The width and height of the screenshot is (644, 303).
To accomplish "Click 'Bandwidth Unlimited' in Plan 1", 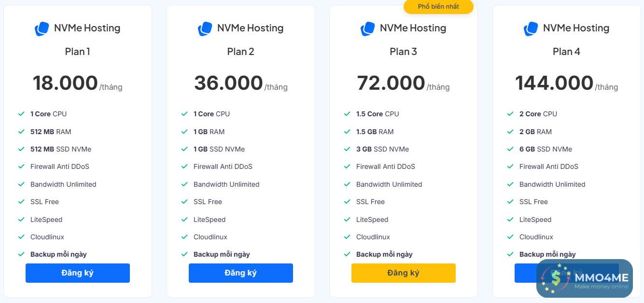I will tap(63, 184).
